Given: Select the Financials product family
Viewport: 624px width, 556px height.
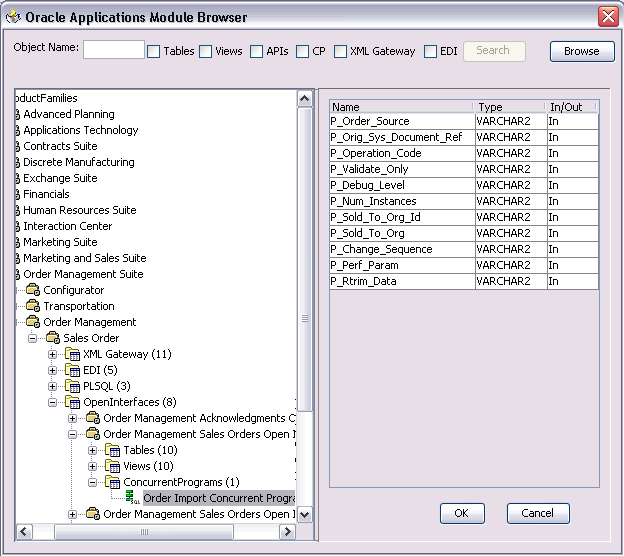Looking at the screenshot, I should 46,194.
